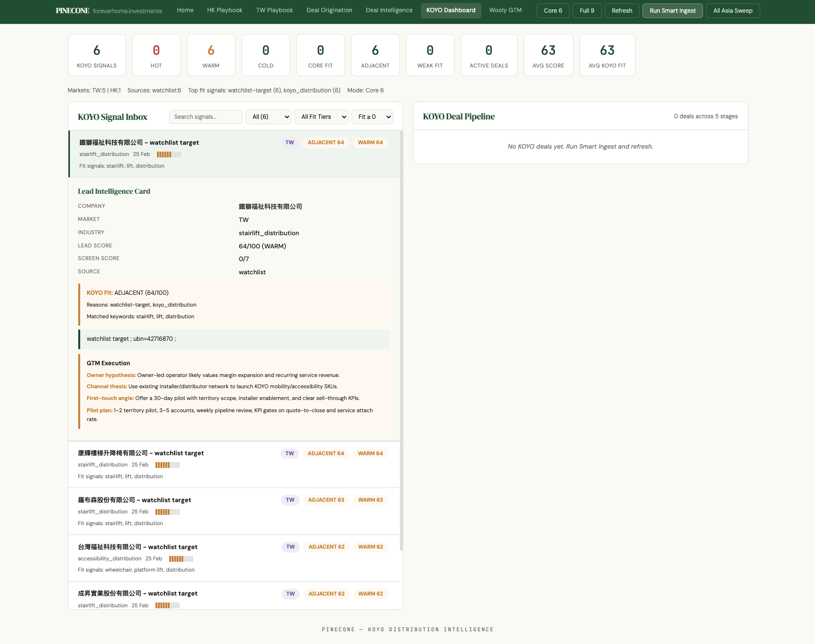Click the CORE FIT stat card
The width and height of the screenshot is (815, 644).
coord(320,54)
